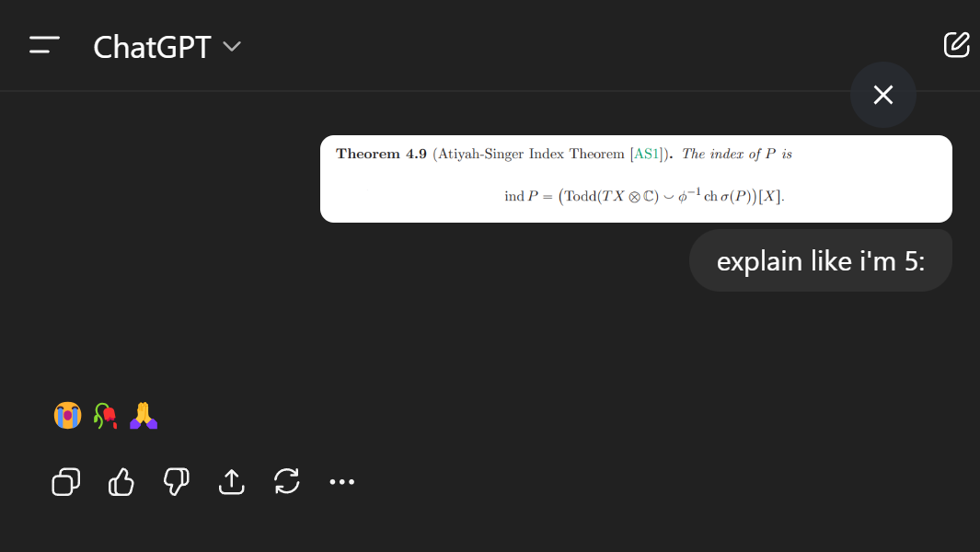
Task: Copy the assistant's response
Action: pyautogui.click(x=65, y=481)
